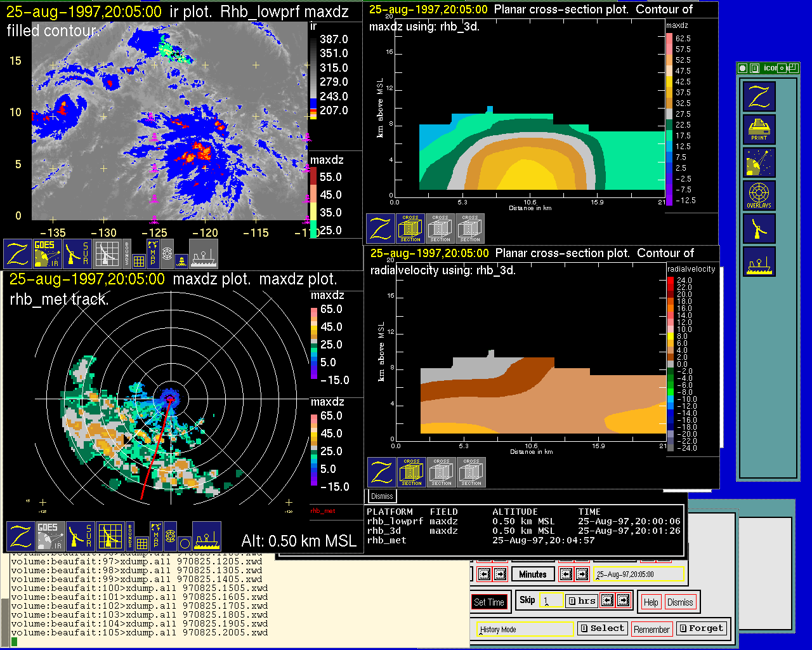812x650 pixels.
Task: Toggle the grid overlay icon in maxdz plot
Action: pyautogui.click(x=141, y=543)
